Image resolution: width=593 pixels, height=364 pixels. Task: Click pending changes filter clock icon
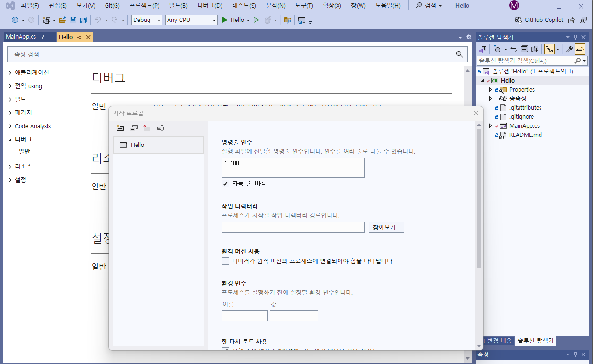(x=497, y=49)
